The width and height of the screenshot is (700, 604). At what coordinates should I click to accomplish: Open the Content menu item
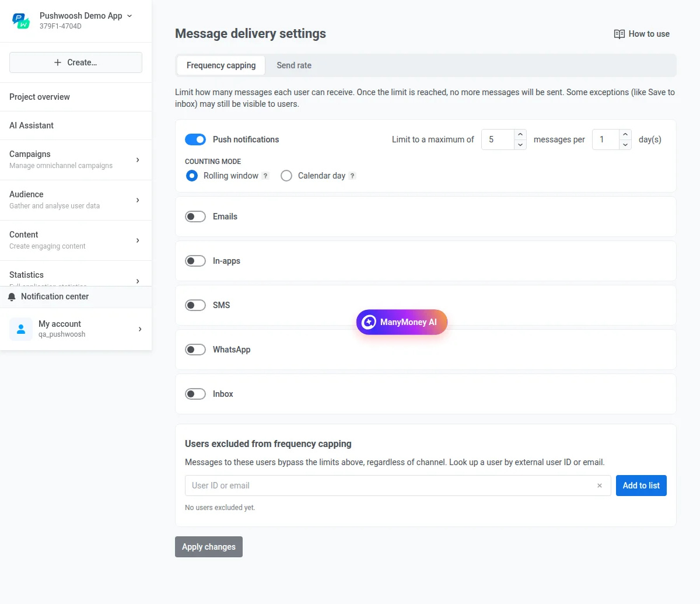coord(76,240)
